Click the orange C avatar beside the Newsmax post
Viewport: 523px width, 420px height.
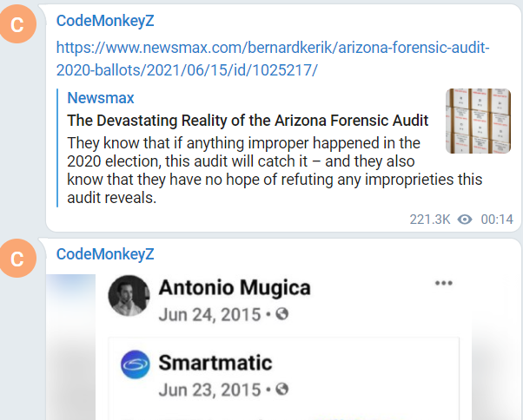click(17, 25)
